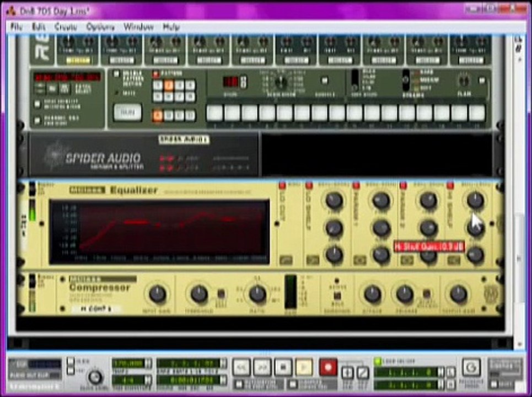The image size is (532, 397).
Task: Toggle the Compressor Soft Knee button
Action: pos(221,293)
